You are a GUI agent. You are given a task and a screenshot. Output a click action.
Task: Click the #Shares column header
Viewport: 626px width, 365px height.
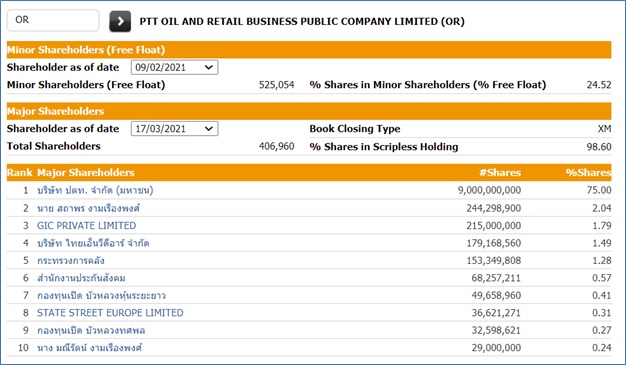tap(500, 173)
